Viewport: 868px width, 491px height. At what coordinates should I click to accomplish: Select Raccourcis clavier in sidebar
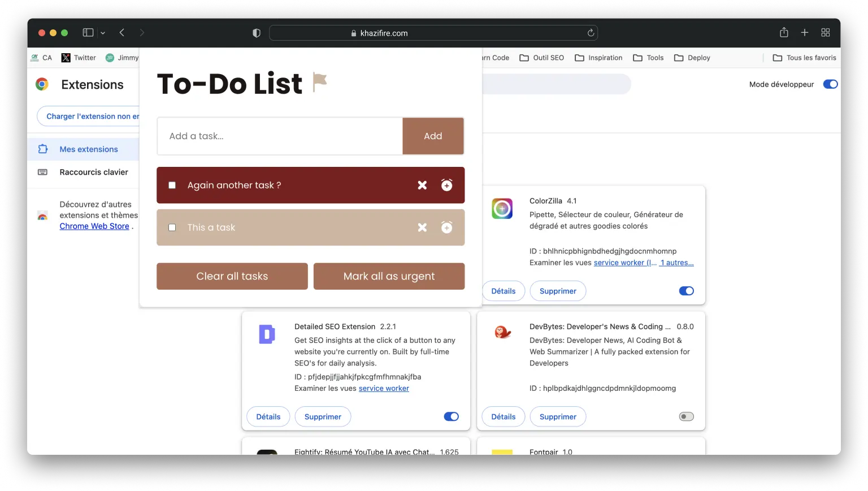(x=83, y=172)
